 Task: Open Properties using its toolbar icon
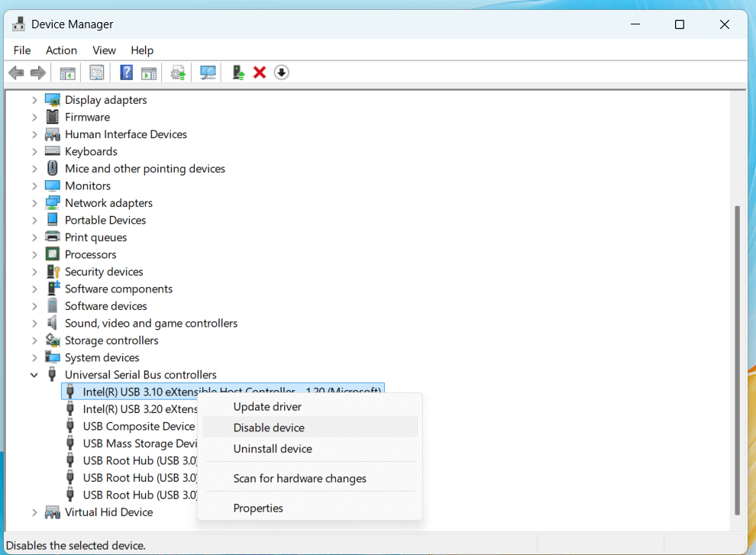point(96,72)
